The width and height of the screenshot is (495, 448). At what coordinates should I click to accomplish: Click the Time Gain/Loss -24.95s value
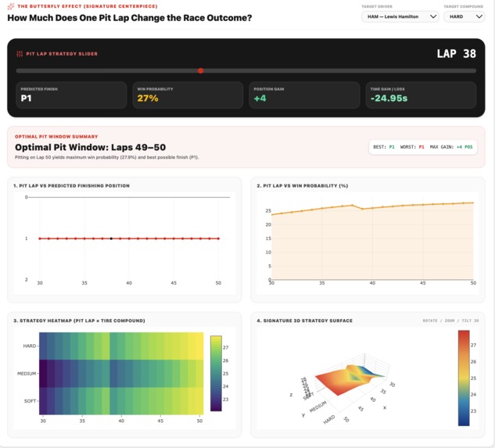click(x=389, y=99)
